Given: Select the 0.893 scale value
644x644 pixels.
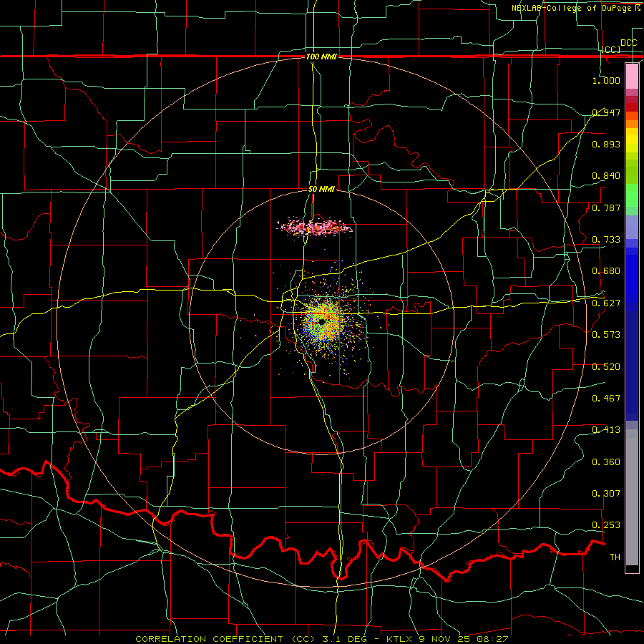Looking at the screenshot, I should pyautogui.click(x=606, y=144).
